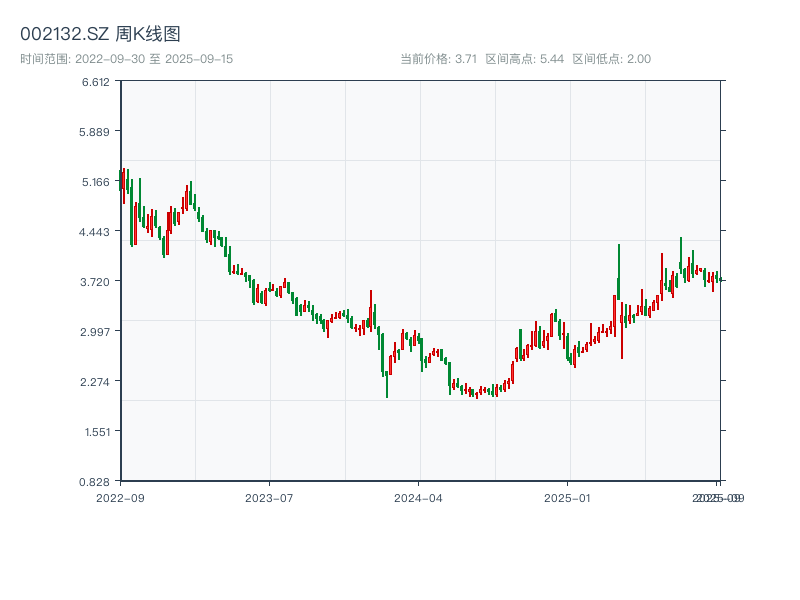
Task: Select the 2.997 y-axis label
Action: (96, 332)
